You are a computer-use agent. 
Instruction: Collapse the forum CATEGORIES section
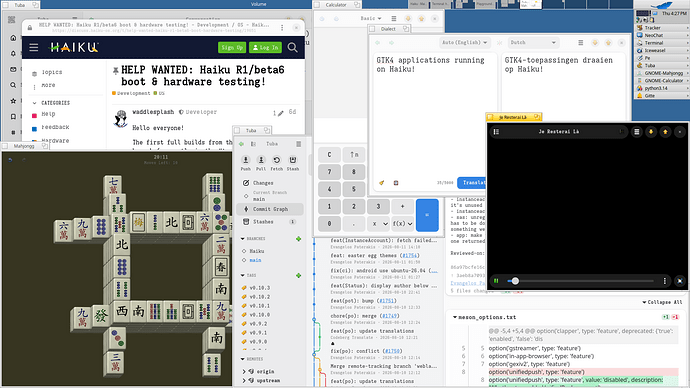pyautogui.click(x=34, y=103)
